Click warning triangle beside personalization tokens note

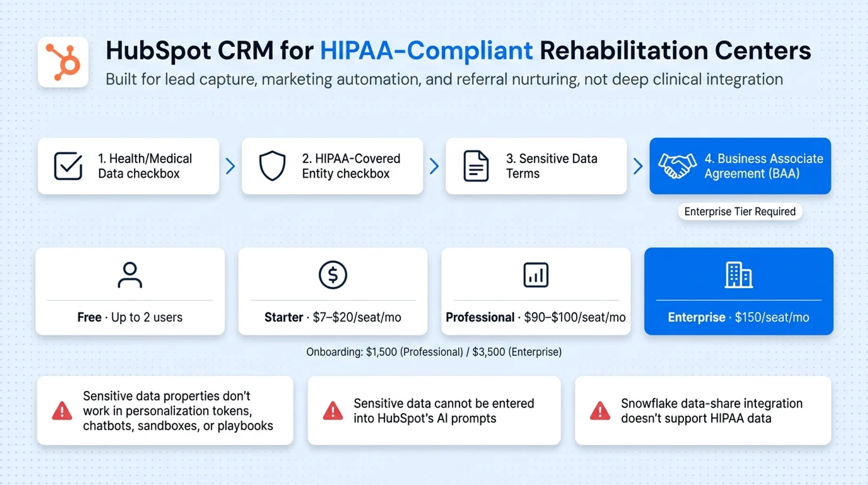[62, 411]
